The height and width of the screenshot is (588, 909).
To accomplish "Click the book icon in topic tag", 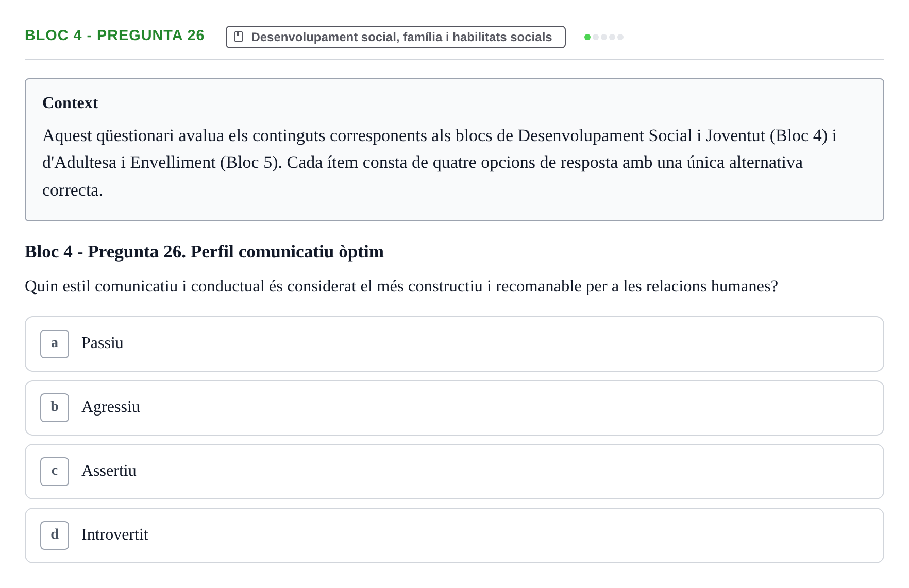I will point(239,37).
